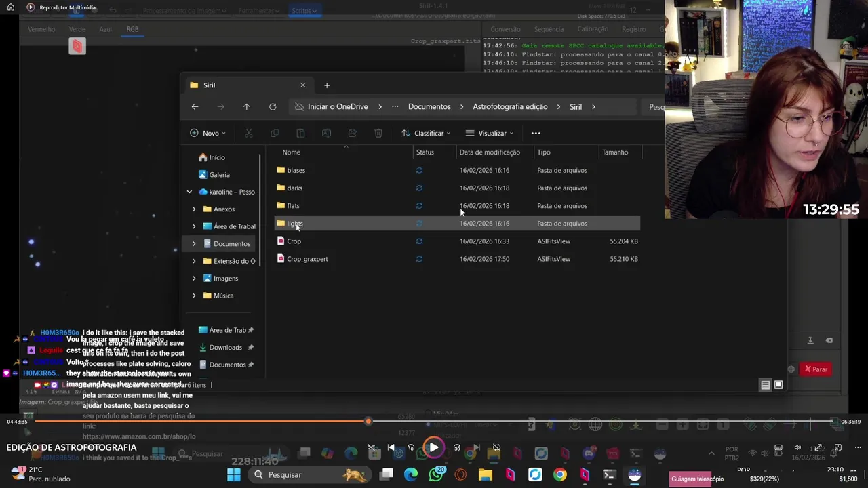
Task: Open WhatsApp from the taskbar
Action: pyautogui.click(x=436, y=475)
